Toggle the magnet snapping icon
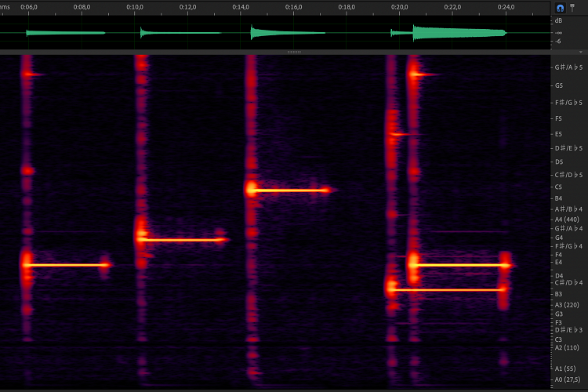 pos(561,6)
